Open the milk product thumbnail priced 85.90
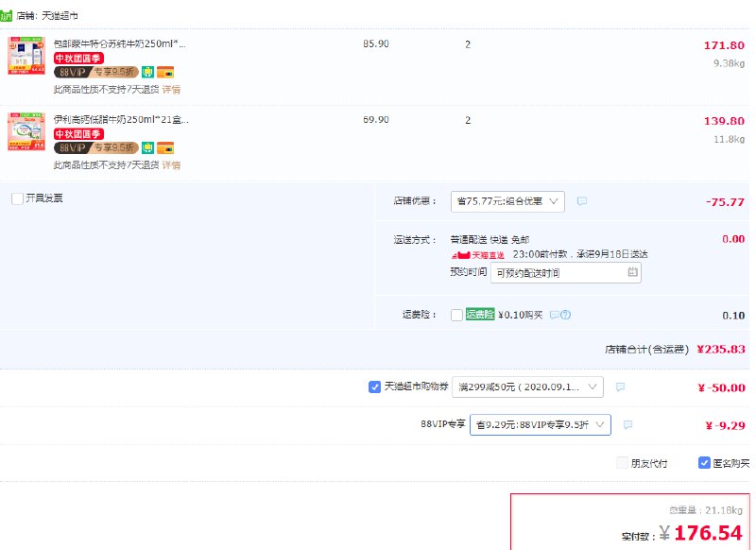This screenshot has width=756, height=550. (26, 56)
